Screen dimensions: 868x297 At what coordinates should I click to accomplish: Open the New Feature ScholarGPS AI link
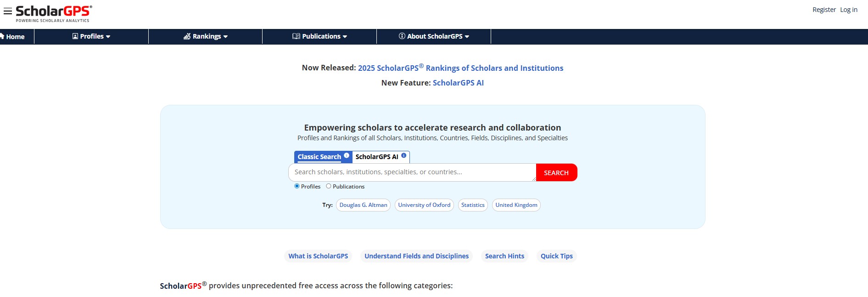(x=458, y=83)
